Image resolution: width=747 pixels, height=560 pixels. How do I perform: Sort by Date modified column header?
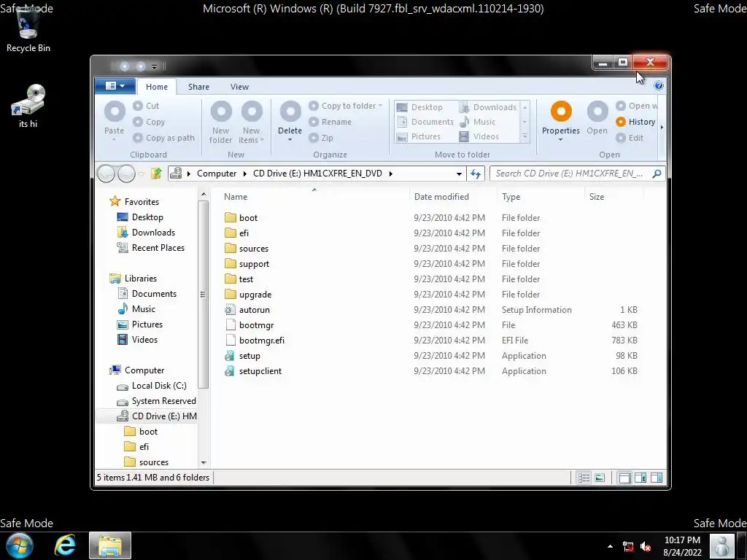(x=452, y=197)
